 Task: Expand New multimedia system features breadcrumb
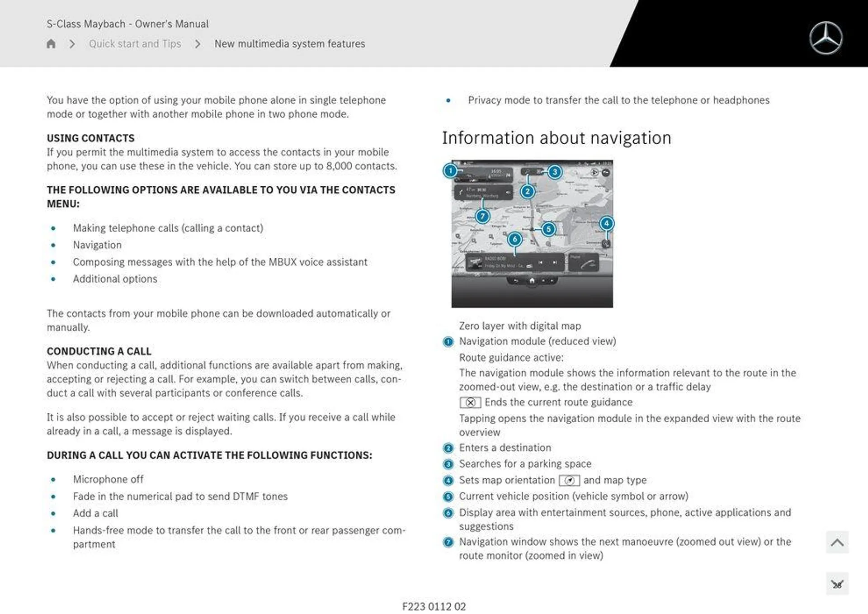point(289,43)
